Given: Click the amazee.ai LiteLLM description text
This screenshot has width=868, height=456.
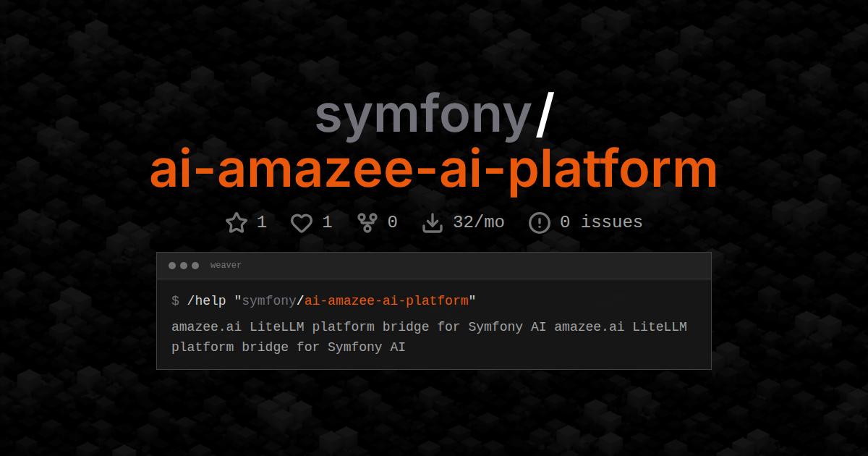Looking at the screenshot, I should [x=429, y=337].
